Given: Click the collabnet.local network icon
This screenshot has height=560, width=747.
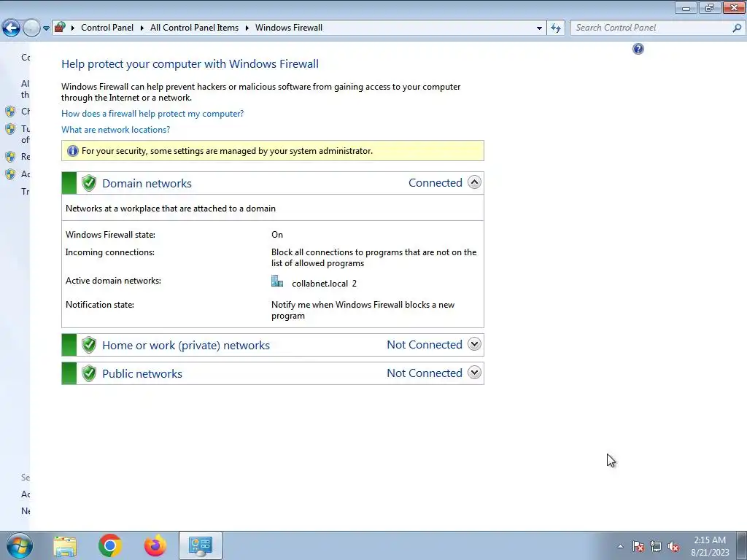Looking at the screenshot, I should 277,281.
